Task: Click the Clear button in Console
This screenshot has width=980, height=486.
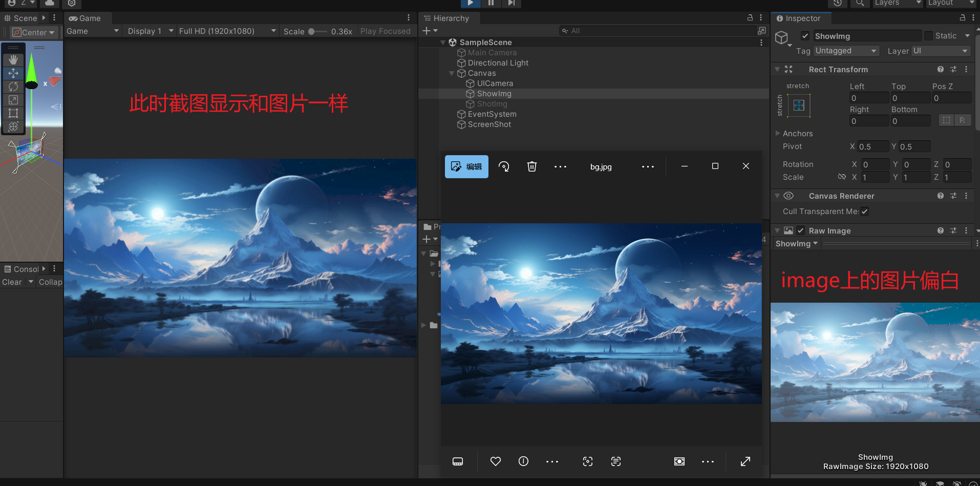Action: [x=12, y=282]
